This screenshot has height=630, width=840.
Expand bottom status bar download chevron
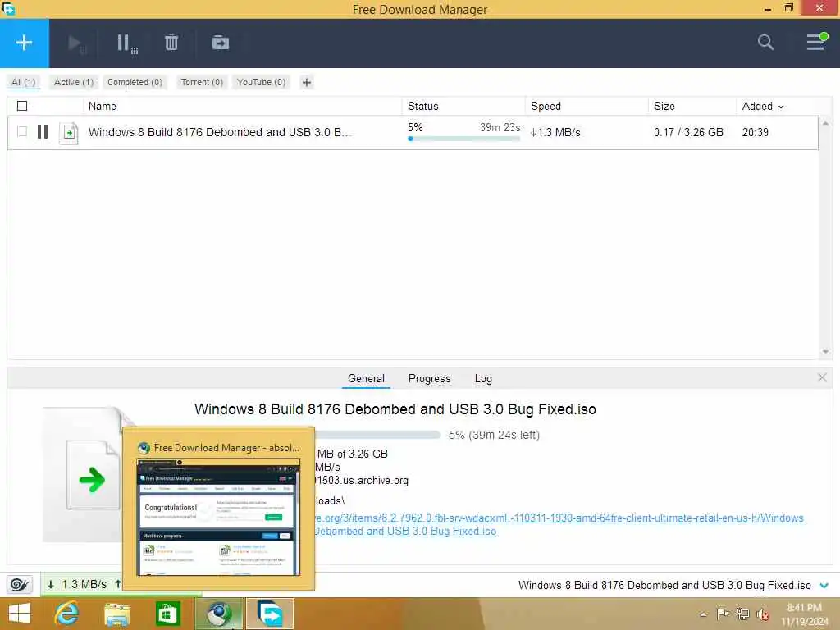(x=824, y=586)
